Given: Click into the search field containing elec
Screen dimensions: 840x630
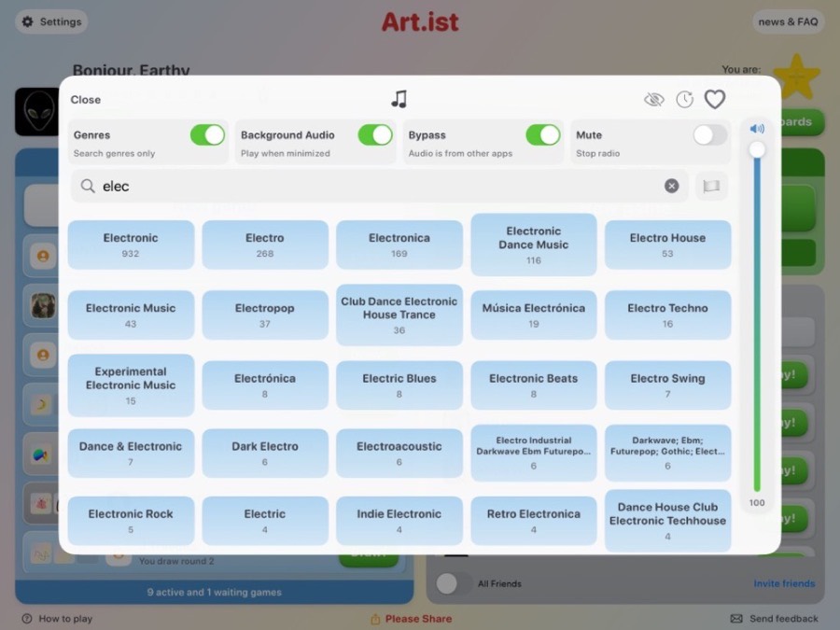Looking at the screenshot, I should 379,186.
